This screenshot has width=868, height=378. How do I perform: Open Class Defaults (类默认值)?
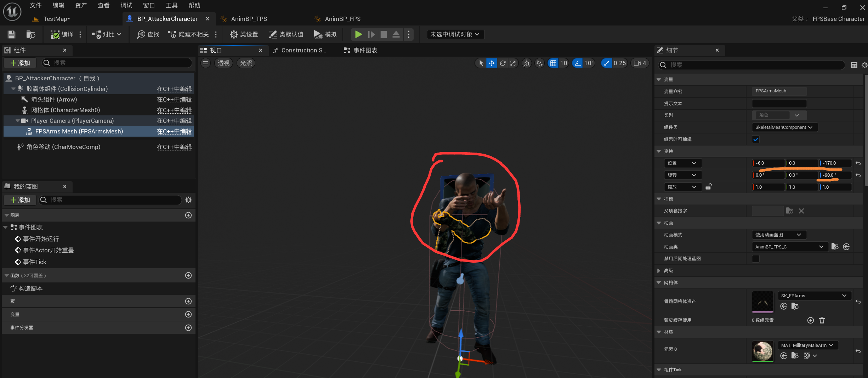coord(286,34)
